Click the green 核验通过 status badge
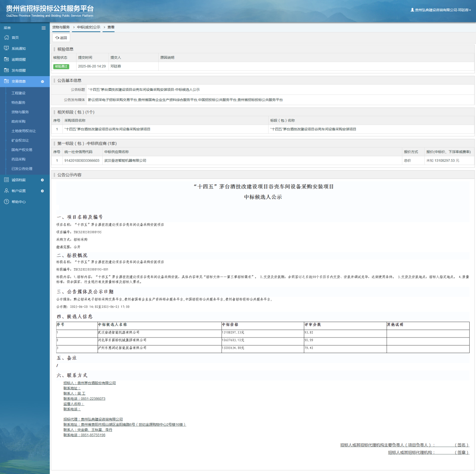Screen dimensions: 476x474 61,66
